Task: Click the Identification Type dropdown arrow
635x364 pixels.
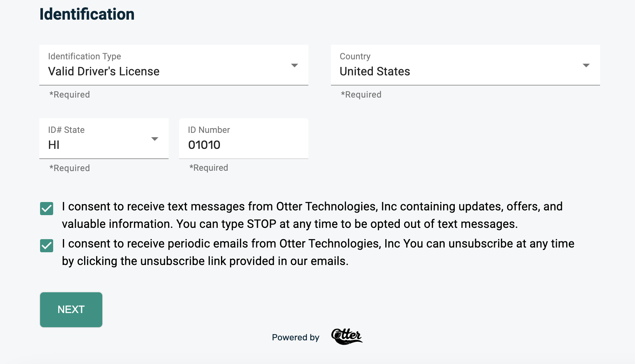Action: tap(295, 66)
